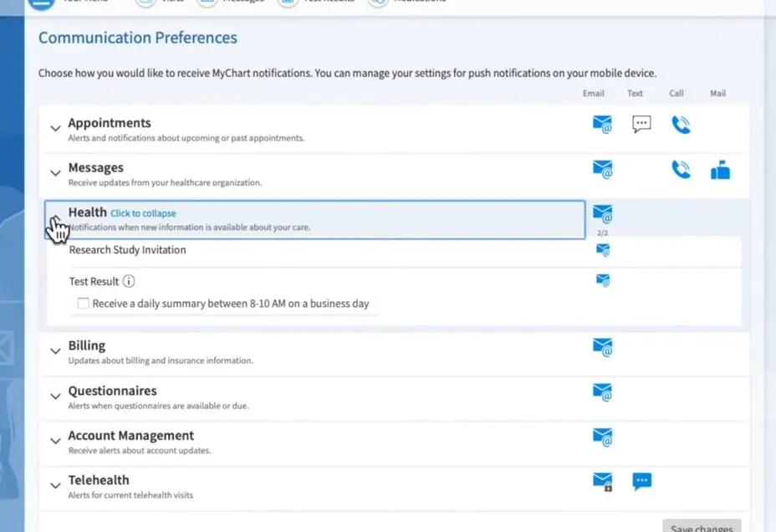Toggle call notifications for Appointments
The height and width of the screenshot is (532, 776).
coord(681,123)
